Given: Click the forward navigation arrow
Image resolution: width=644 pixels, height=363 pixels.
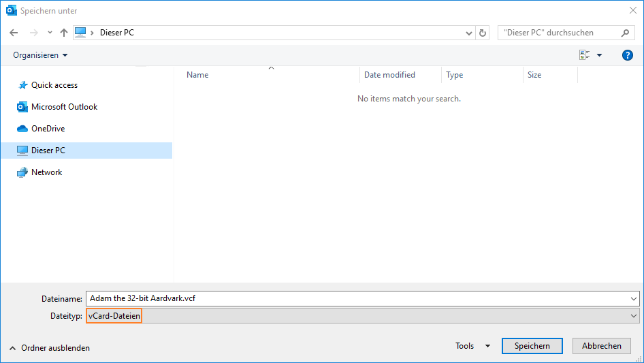Looking at the screenshot, I should 33,33.
